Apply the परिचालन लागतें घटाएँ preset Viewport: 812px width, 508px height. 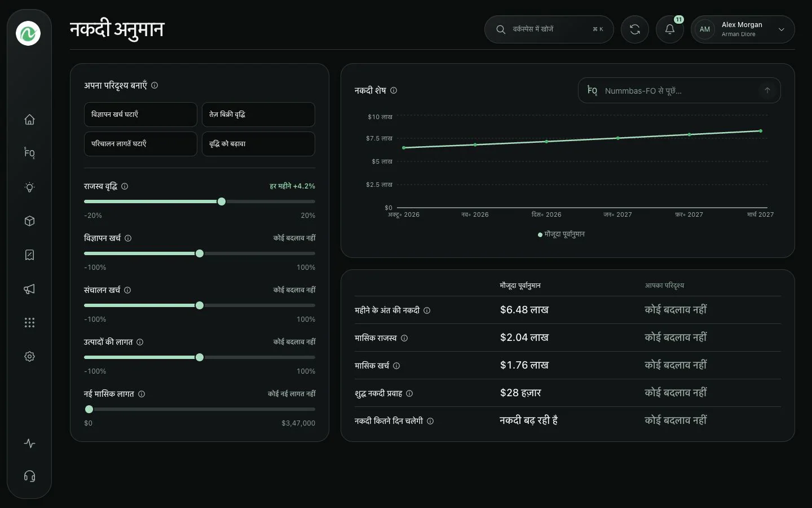coord(140,144)
